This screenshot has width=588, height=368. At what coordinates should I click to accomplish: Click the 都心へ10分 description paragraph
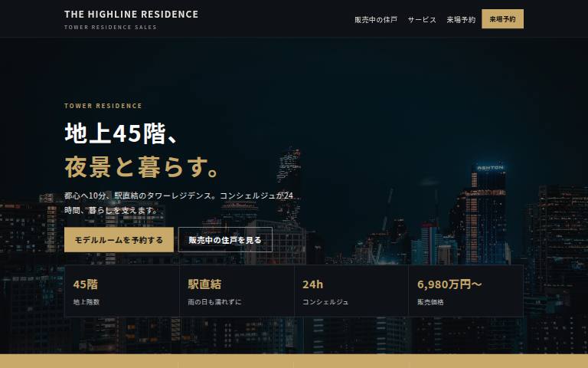click(178, 202)
